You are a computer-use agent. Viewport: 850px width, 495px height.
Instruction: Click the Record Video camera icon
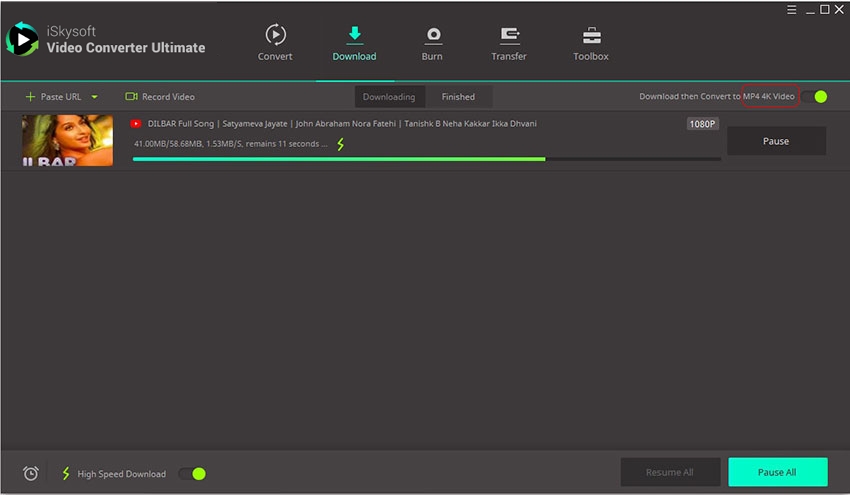[x=131, y=97]
